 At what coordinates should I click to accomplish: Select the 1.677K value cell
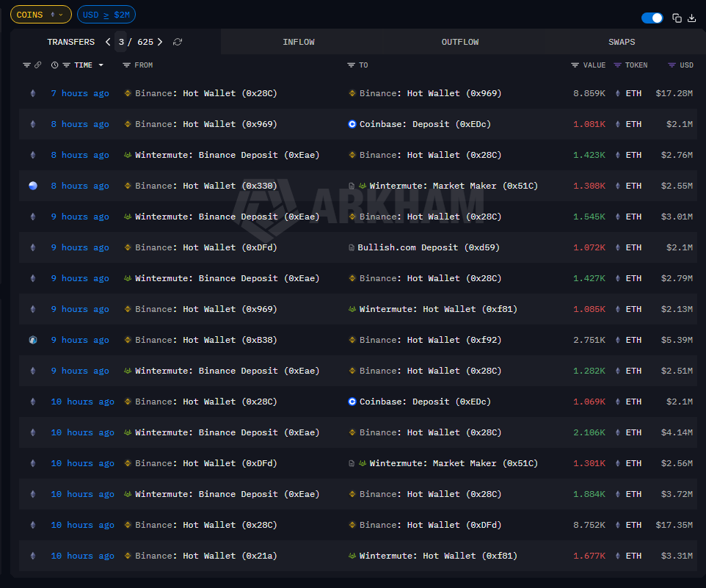(589, 556)
